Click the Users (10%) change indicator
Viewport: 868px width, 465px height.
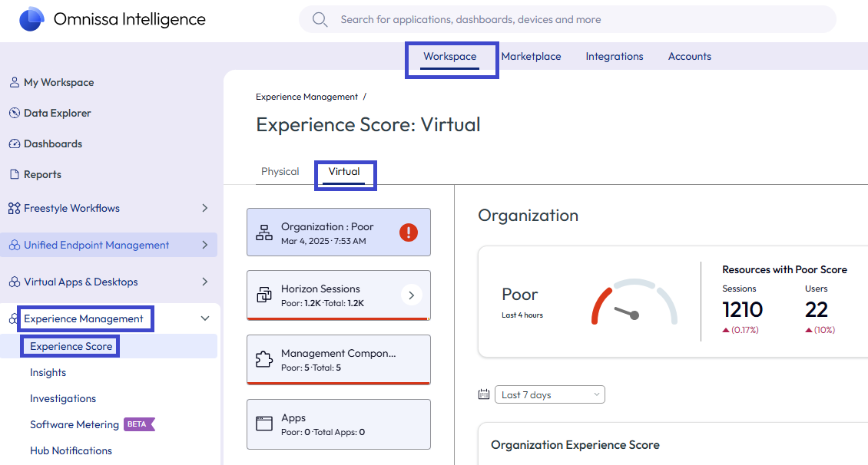click(820, 330)
